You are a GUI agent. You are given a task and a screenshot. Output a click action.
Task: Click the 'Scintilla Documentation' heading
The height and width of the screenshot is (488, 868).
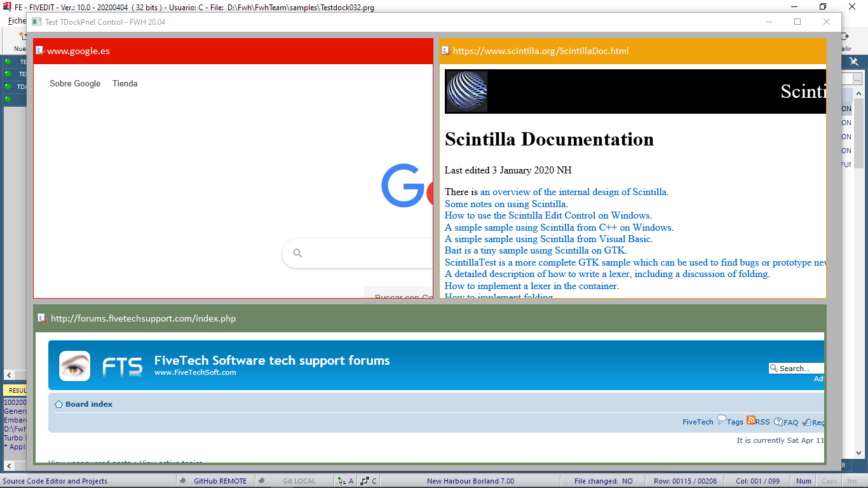click(549, 139)
